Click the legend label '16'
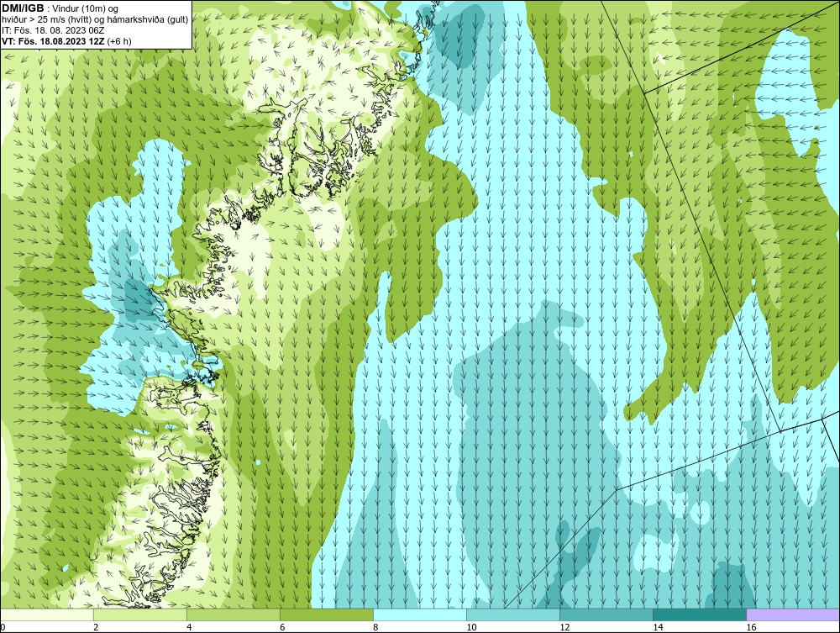Viewport: 840px width, 633px height. 751,627
